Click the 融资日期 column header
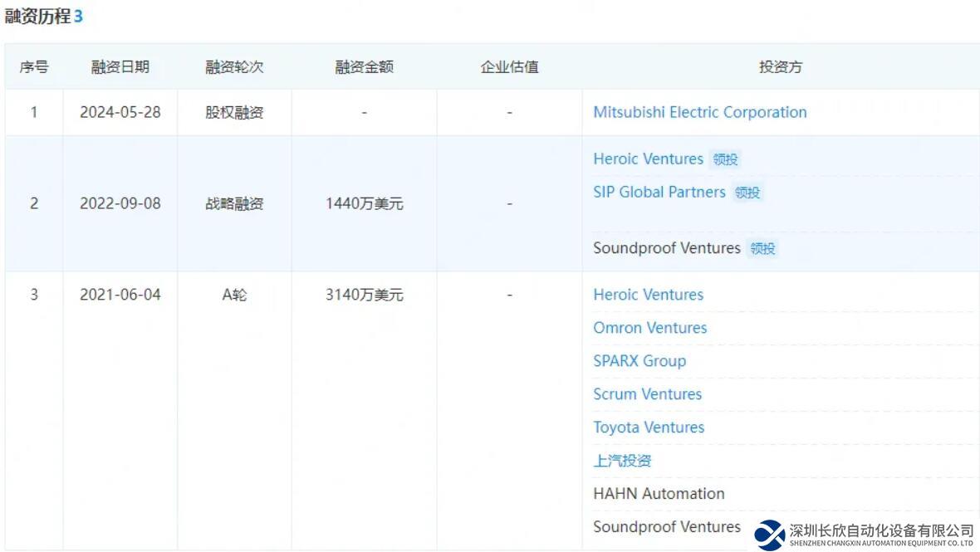The height and width of the screenshot is (552, 980). click(x=120, y=67)
